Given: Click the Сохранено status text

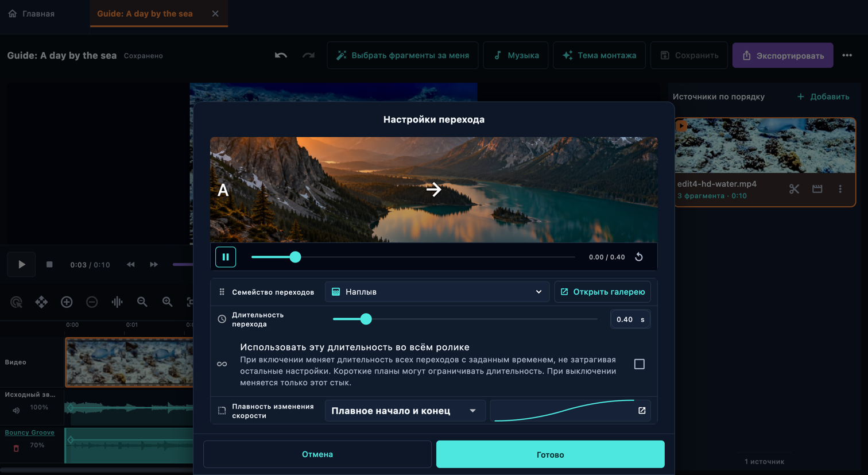Looking at the screenshot, I should click(x=144, y=56).
